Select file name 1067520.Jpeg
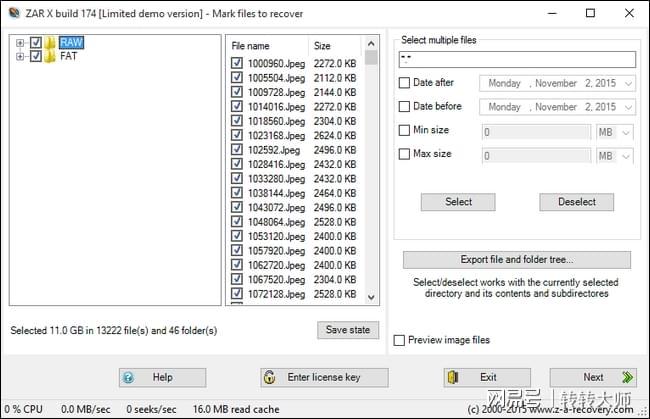Screen dimensions: 650x419 point(276,279)
